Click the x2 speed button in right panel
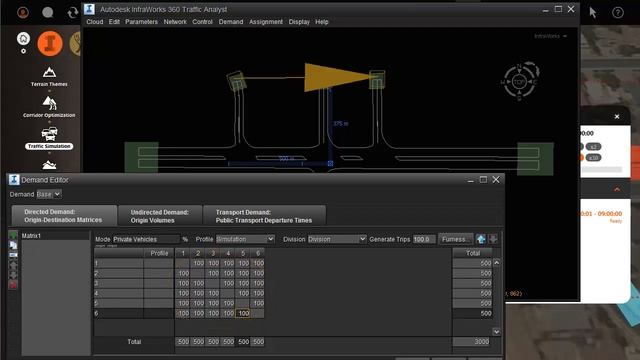The height and width of the screenshot is (360, 640). click(x=593, y=147)
